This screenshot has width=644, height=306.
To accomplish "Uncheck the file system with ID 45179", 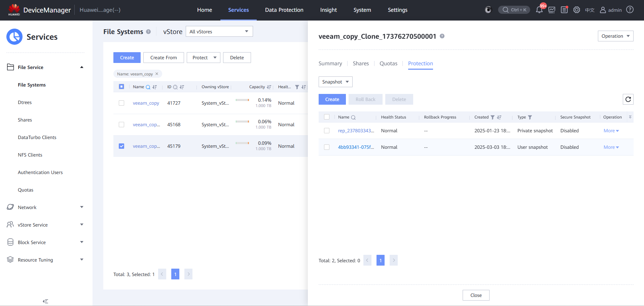I will (121, 146).
